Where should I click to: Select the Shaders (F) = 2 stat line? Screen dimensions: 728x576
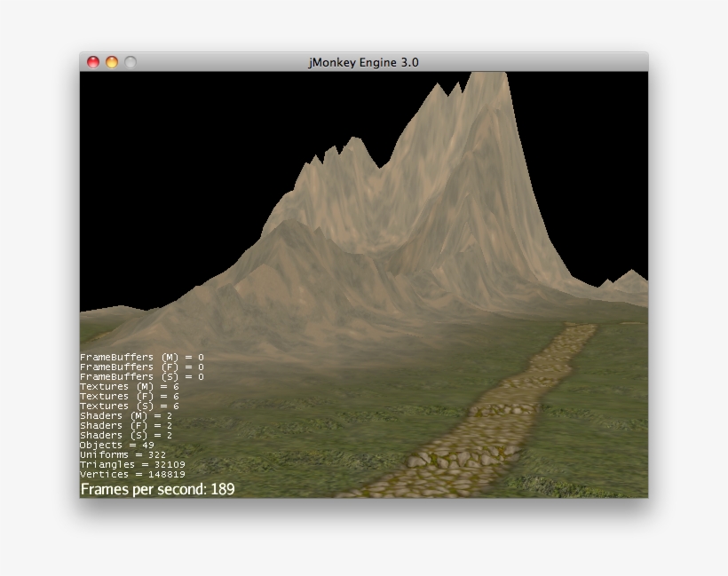[x=124, y=425]
